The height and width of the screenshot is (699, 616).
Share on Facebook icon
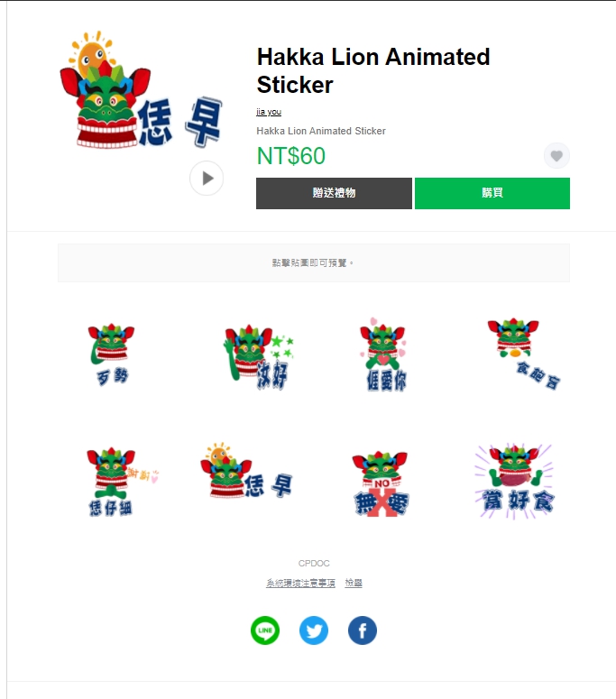point(363,630)
